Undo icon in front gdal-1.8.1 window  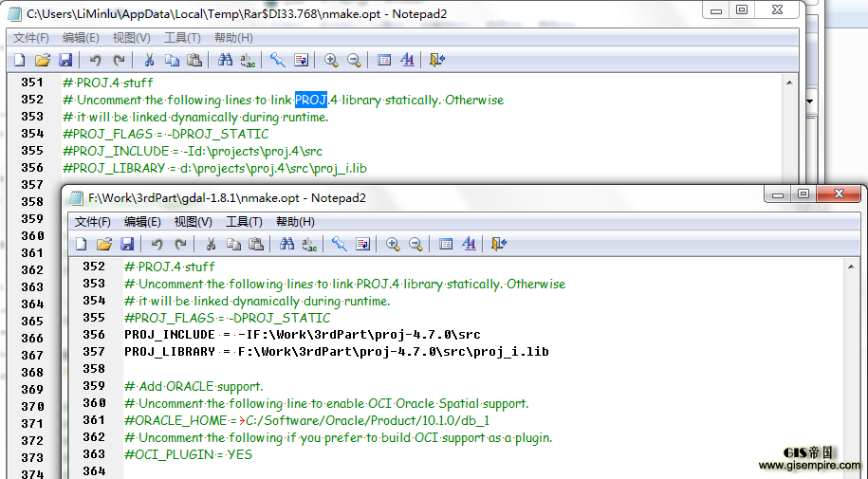pyautogui.click(x=157, y=244)
